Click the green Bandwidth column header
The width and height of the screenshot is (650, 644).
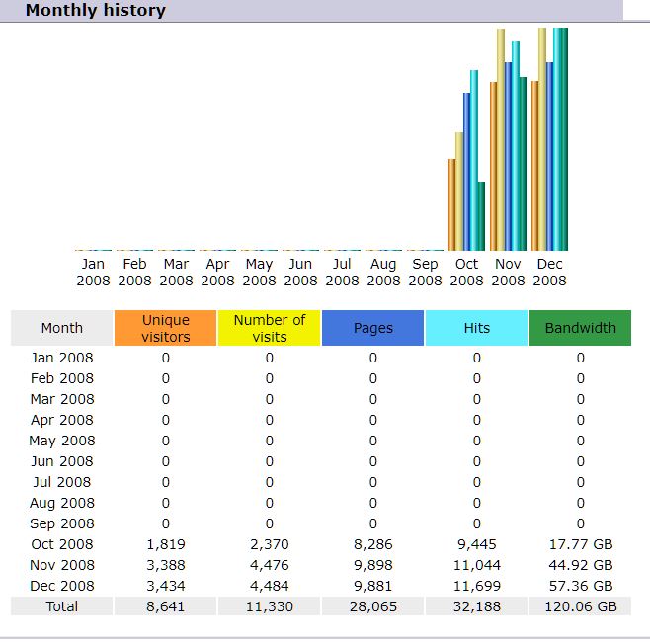(x=580, y=328)
